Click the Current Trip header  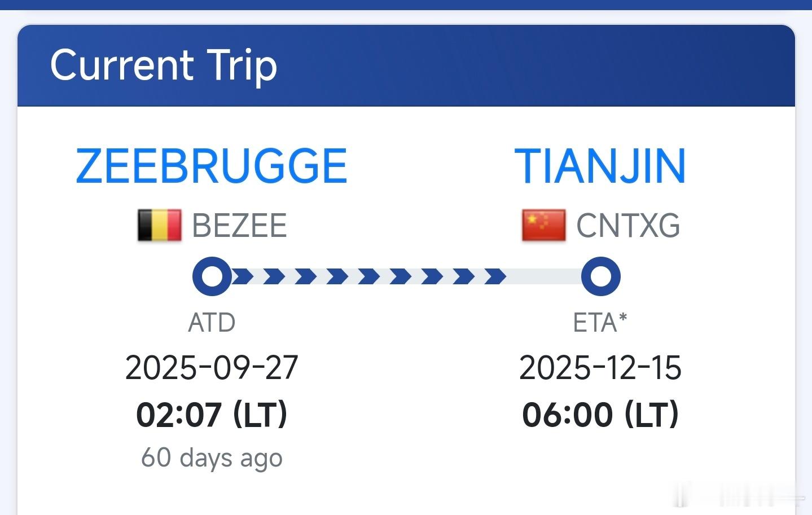pyautogui.click(x=164, y=65)
